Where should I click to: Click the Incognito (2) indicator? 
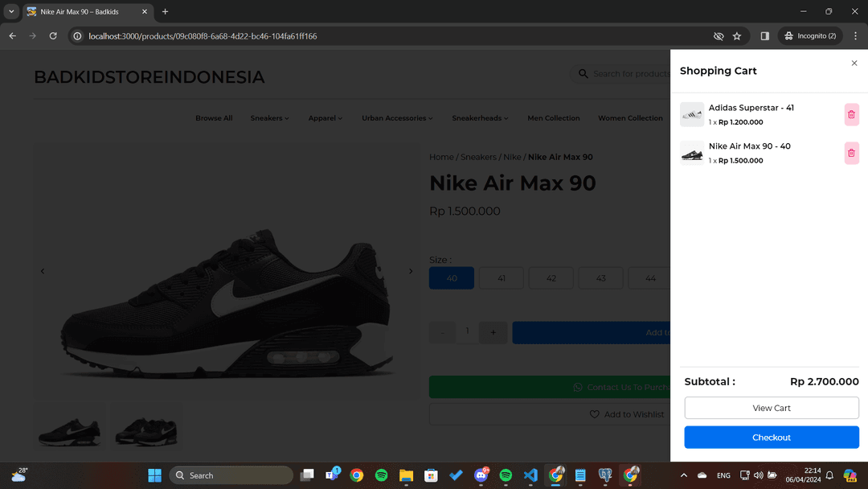810,36
